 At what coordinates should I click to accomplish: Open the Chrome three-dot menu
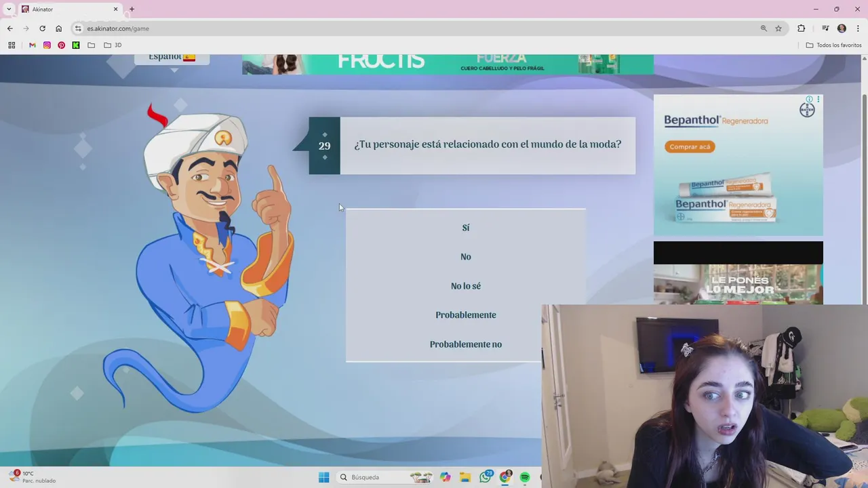[x=858, y=28]
